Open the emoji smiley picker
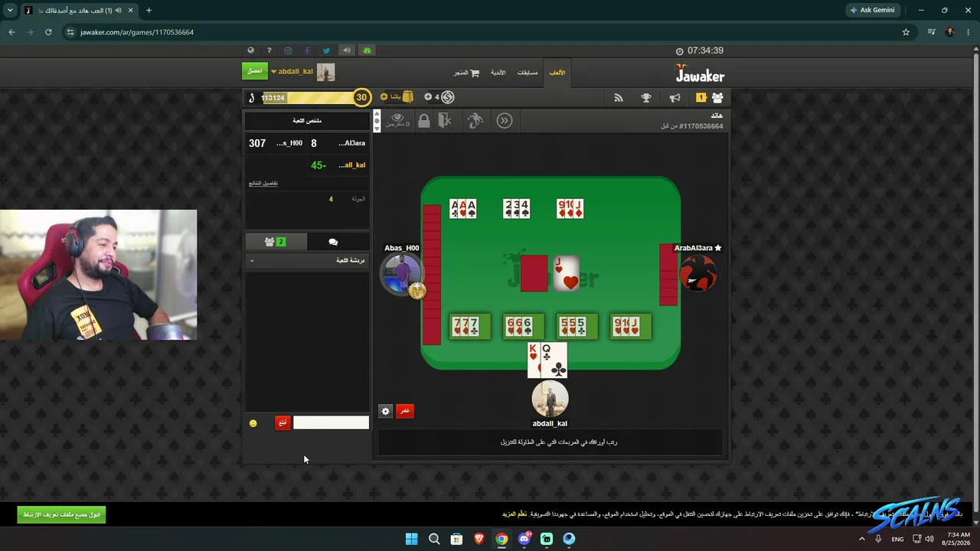This screenshot has width=980, height=551. [253, 423]
